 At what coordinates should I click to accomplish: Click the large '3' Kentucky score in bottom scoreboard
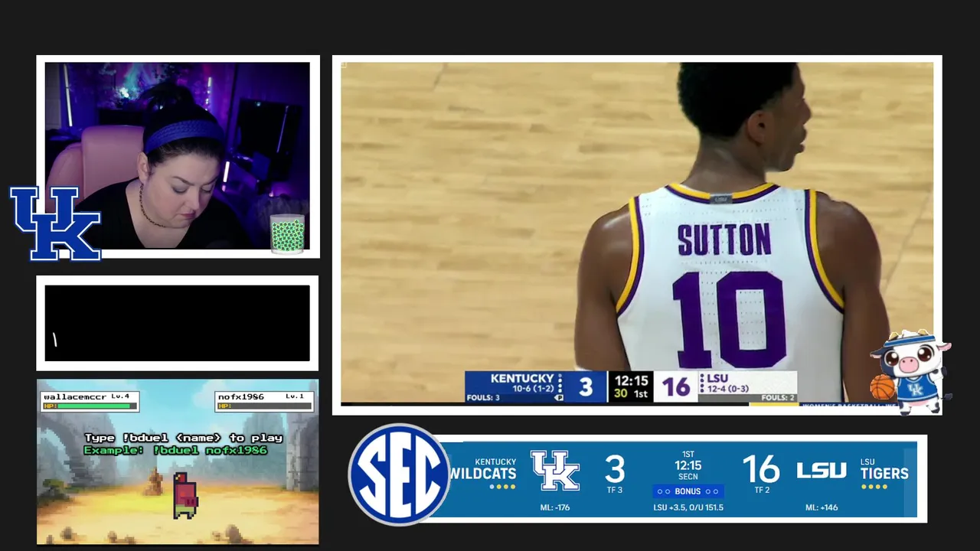tap(615, 469)
